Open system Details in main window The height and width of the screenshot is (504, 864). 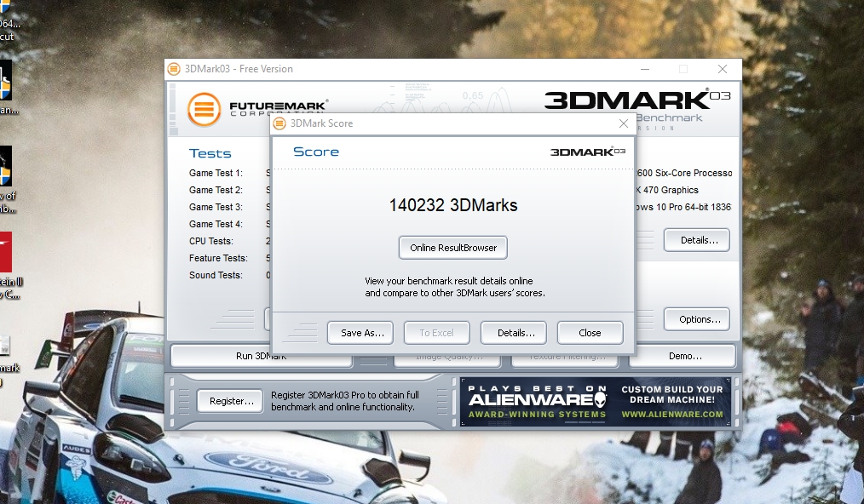tap(696, 240)
